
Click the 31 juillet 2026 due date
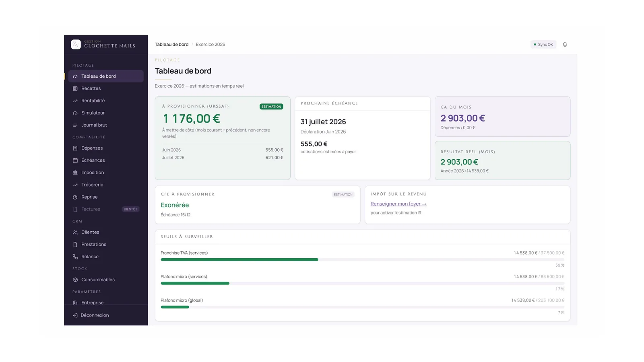coord(323,122)
